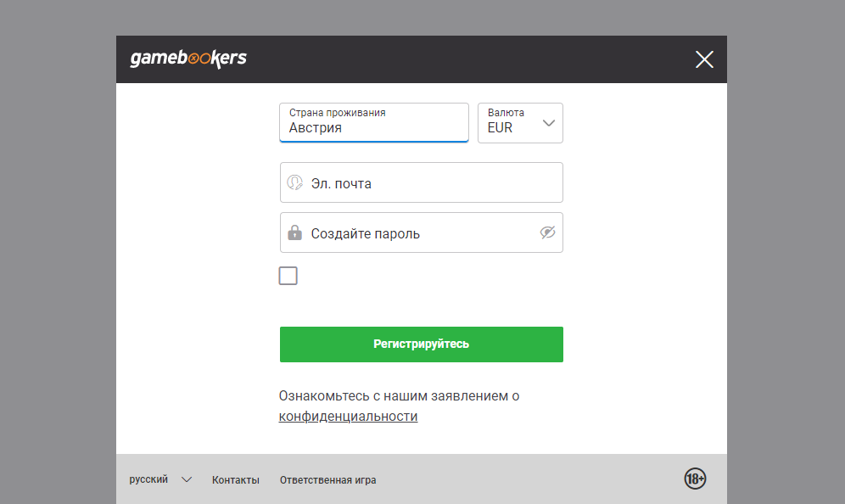
Task: Click the email icon in Эл. почта
Action: (294, 182)
